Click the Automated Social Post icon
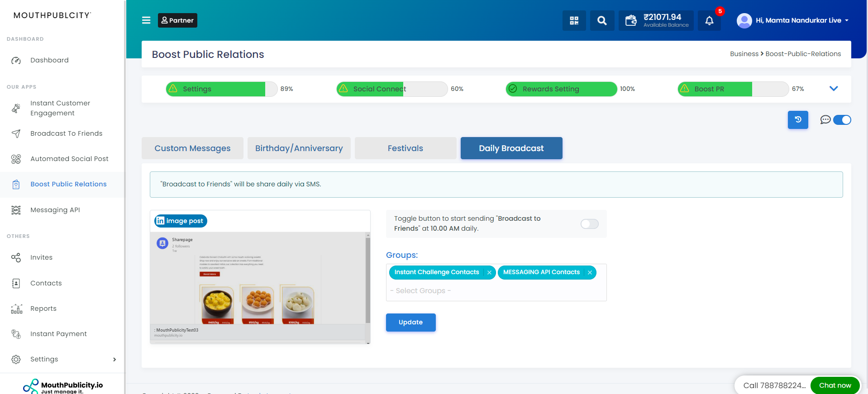 coord(16,159)
